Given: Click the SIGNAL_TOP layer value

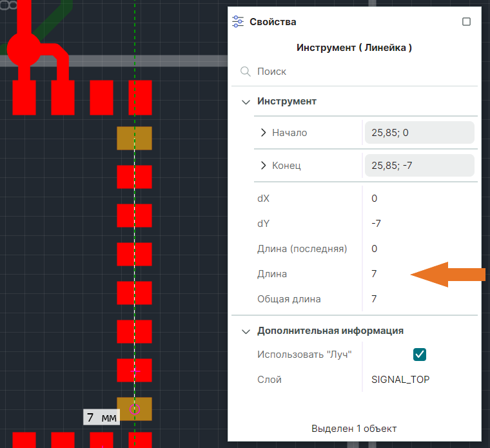Looking at the screenshot, I should 400,380.
